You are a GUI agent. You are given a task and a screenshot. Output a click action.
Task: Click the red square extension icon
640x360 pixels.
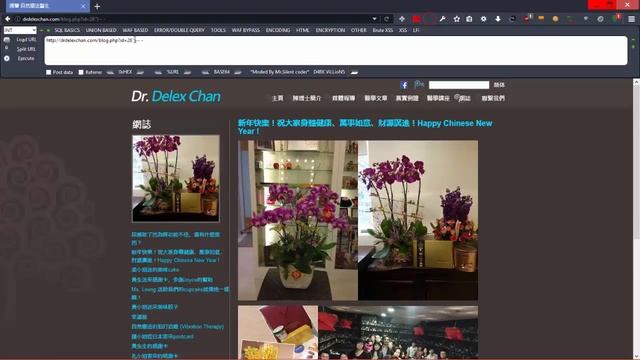click(x=416, y=19)
